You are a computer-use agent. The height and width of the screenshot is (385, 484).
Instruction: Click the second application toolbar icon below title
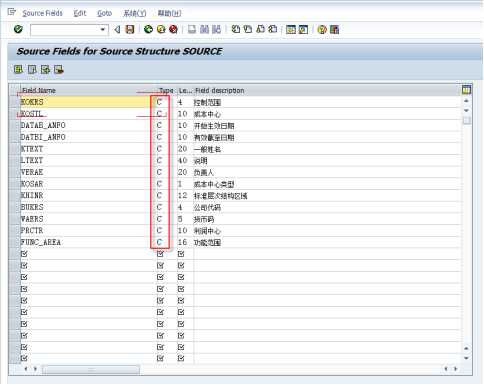click(32, 70)
